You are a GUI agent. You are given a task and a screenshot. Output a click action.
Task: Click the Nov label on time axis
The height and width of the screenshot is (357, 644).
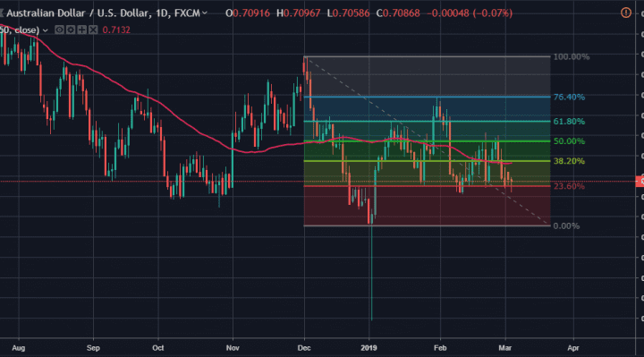[x=233, y=348]
